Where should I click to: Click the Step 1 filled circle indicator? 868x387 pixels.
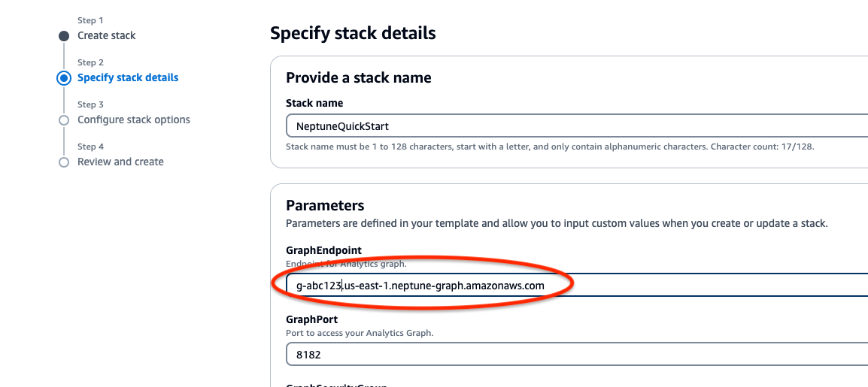click(x=64, y=36)
